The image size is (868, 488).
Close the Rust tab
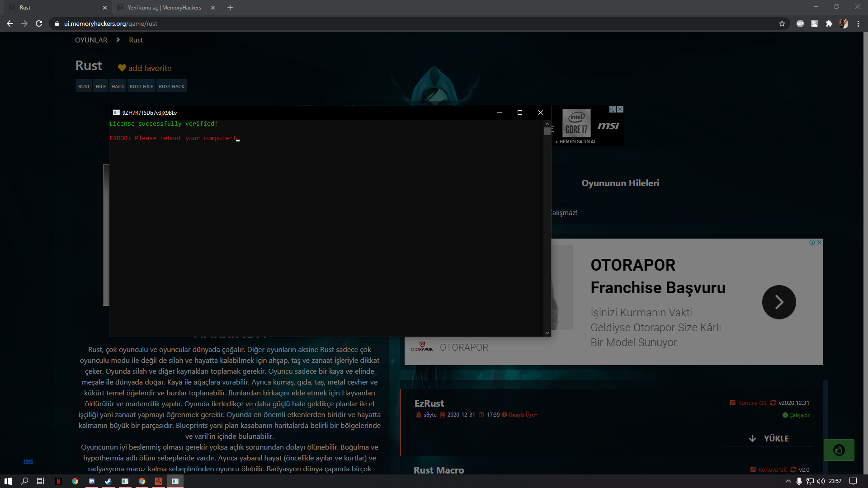click(105, 8)
